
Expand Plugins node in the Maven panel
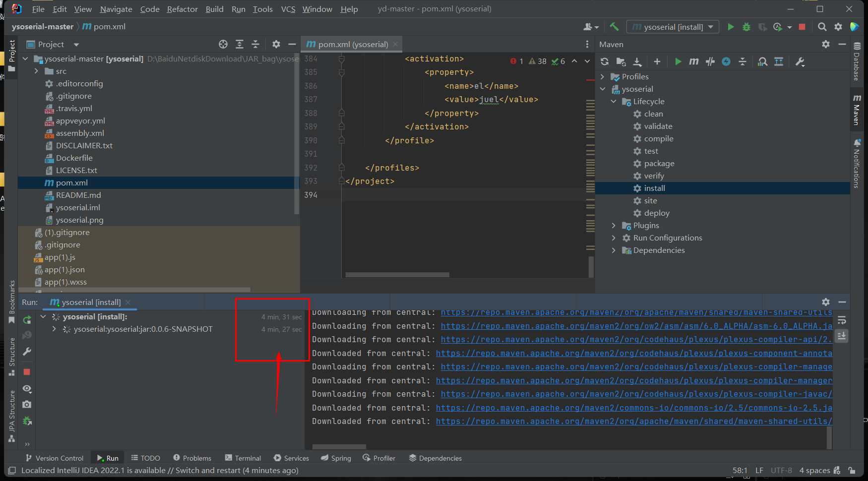[x=614, y=226]
